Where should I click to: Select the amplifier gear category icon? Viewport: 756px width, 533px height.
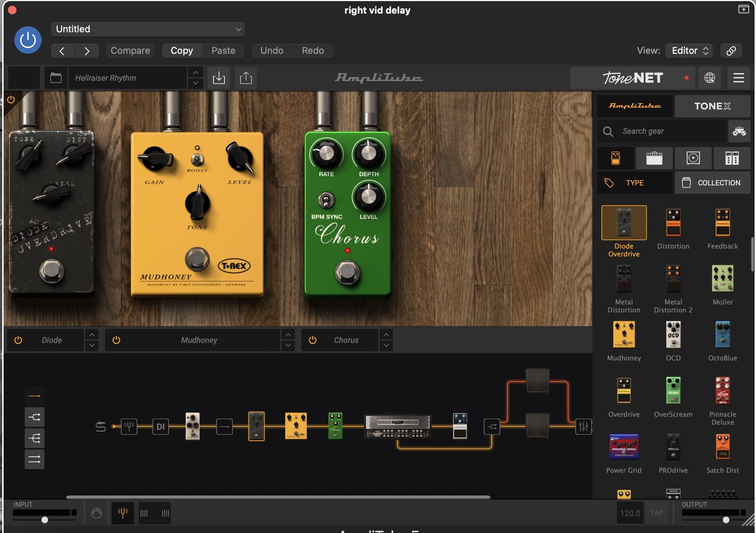[654, 158]
